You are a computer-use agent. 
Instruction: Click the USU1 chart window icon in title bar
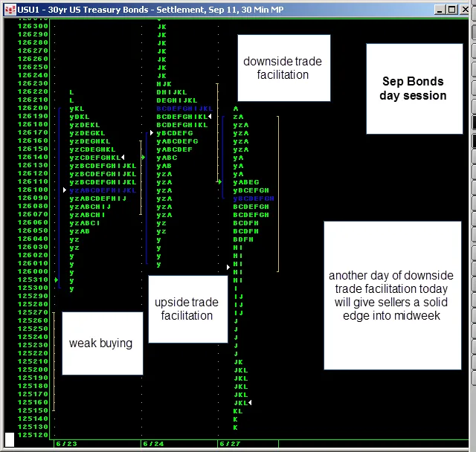coord(8,8)
